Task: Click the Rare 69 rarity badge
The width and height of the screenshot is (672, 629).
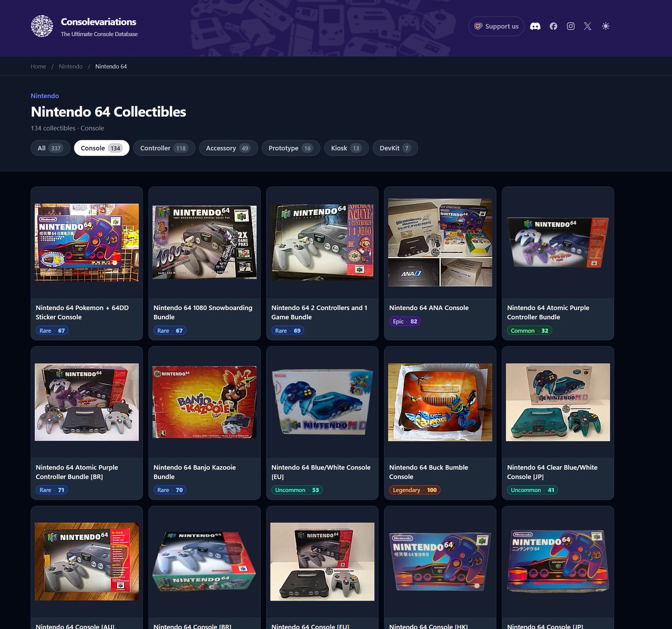Action: click(x=288, y=331)
